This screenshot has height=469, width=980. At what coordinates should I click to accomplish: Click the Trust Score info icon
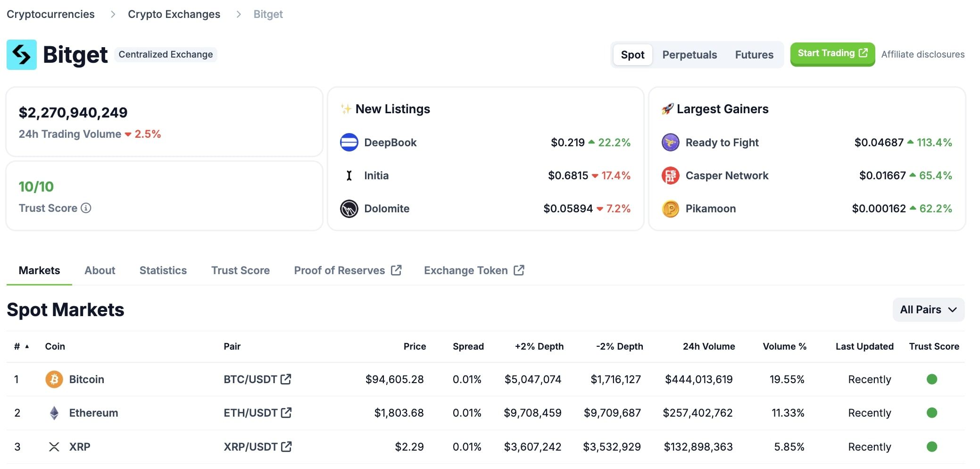coord(86,208)
